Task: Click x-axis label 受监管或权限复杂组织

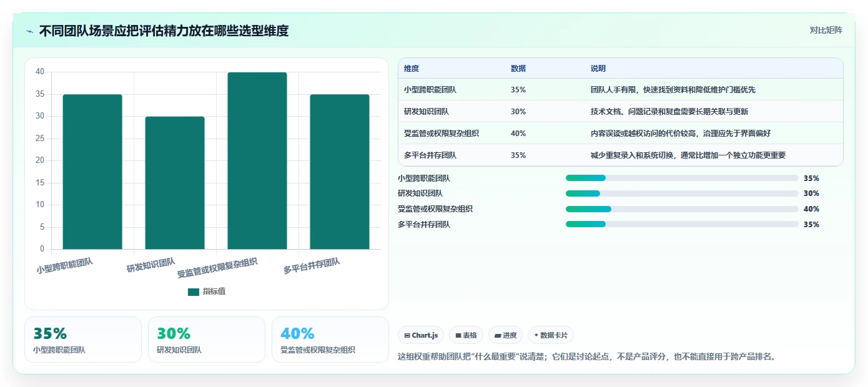Action: tap(217, 267)
